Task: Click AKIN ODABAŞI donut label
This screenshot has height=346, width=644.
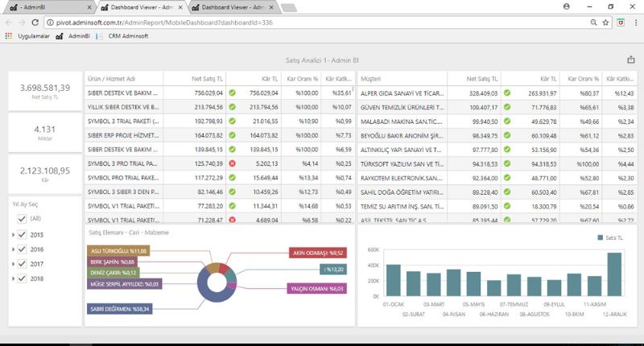Action: tap(318, 253)
